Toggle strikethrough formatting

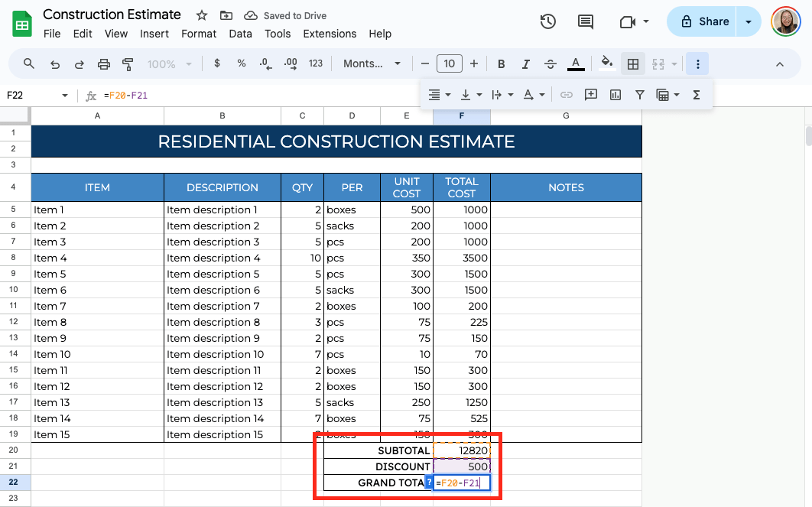(550, 64)
